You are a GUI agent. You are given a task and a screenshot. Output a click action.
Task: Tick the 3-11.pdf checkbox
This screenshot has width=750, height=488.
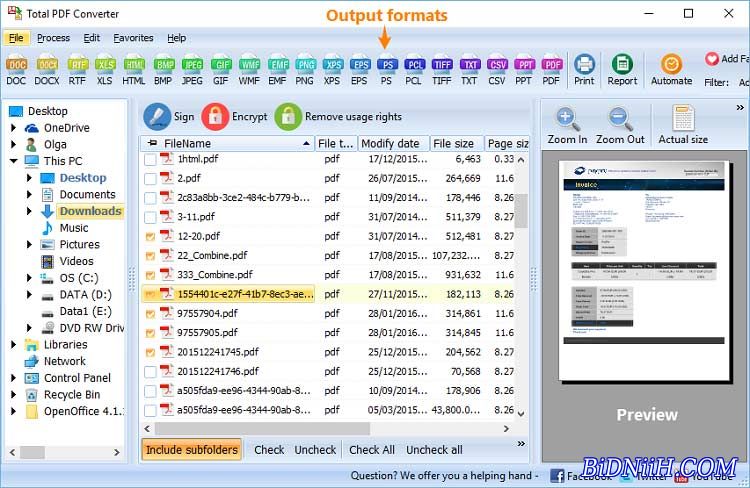[150, 217]
